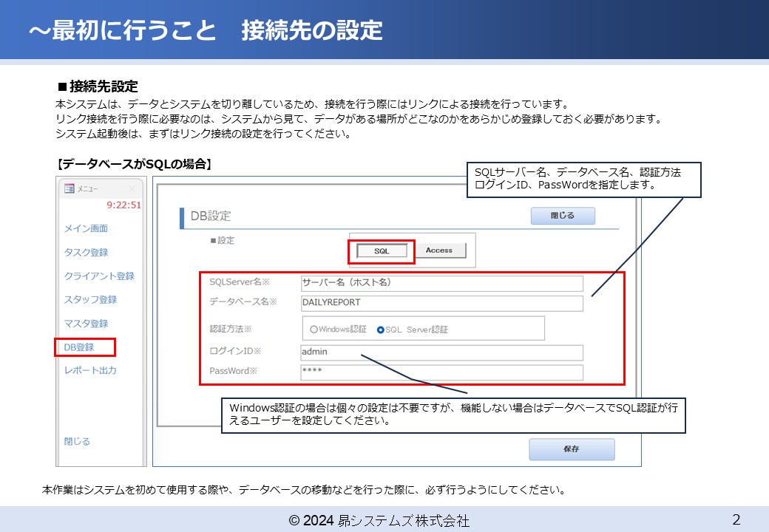
Task: Click the admin login ID field
Action: coord(440,351)
